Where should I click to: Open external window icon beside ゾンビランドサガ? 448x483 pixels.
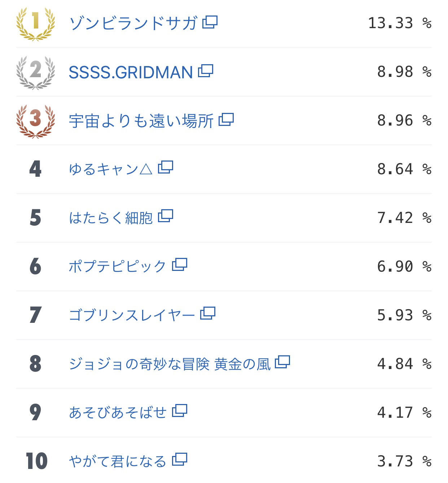[x=210, y=22]
